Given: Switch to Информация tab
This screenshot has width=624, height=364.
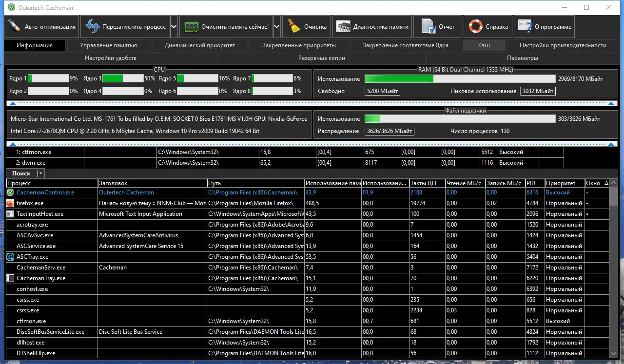Looking at the screenshot, I should point(35,45).
